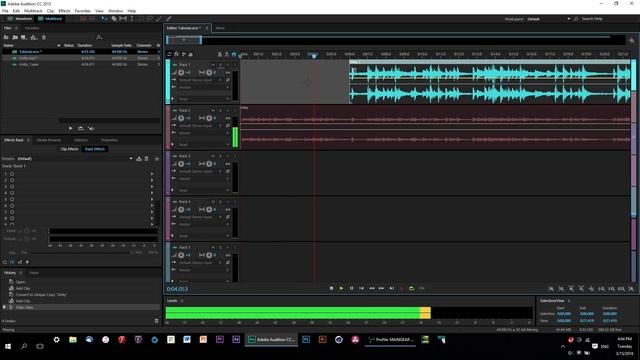The width and height of the screenshot is (640, 360).
Task: Adjust Track 1 volume knob
Action: [x=181, y=72]
